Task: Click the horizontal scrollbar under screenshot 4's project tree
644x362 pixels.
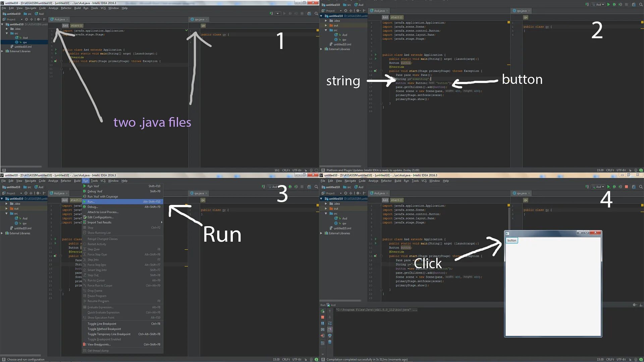Action: [340, 300]
